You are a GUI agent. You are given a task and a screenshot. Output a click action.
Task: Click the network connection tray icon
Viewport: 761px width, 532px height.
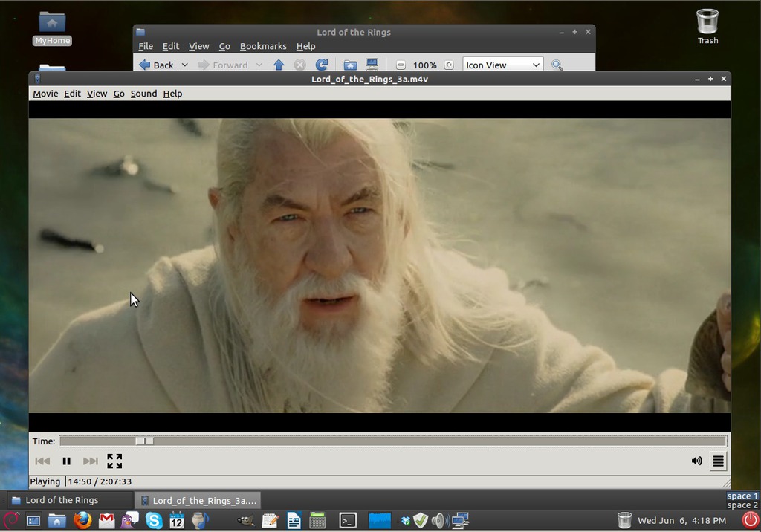pos(460,521)
